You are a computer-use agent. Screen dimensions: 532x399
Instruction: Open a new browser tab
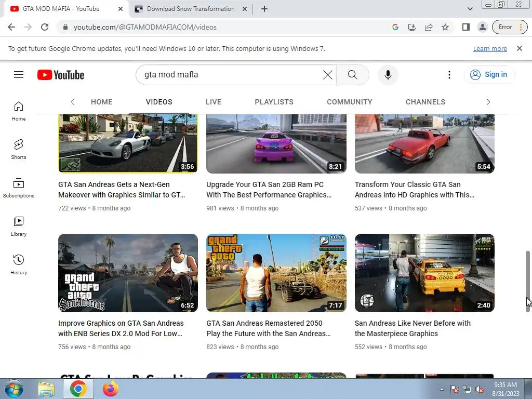[264, 9]
